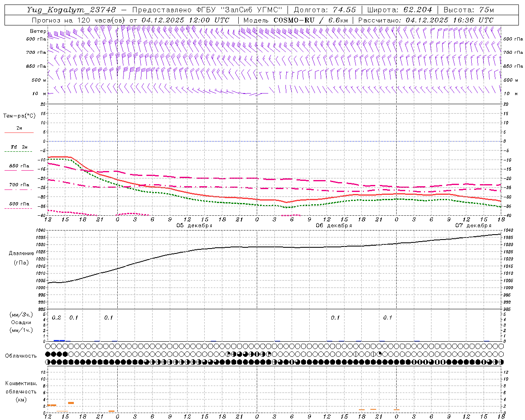Viewport: 525px width, 420px height.
Task: Select the (мм/1ч.) precipitation unit label
Action: pyautogui.click(x=21, y=330)
